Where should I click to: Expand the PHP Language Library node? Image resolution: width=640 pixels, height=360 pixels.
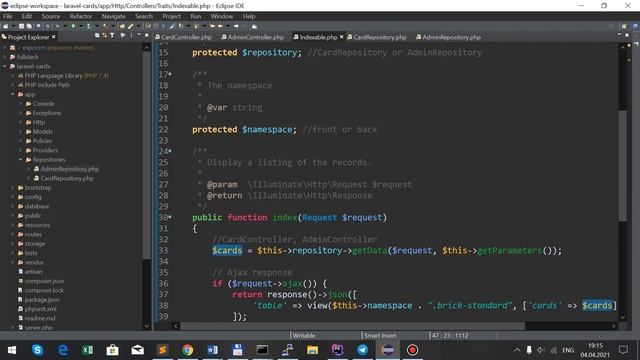point(13,76)
